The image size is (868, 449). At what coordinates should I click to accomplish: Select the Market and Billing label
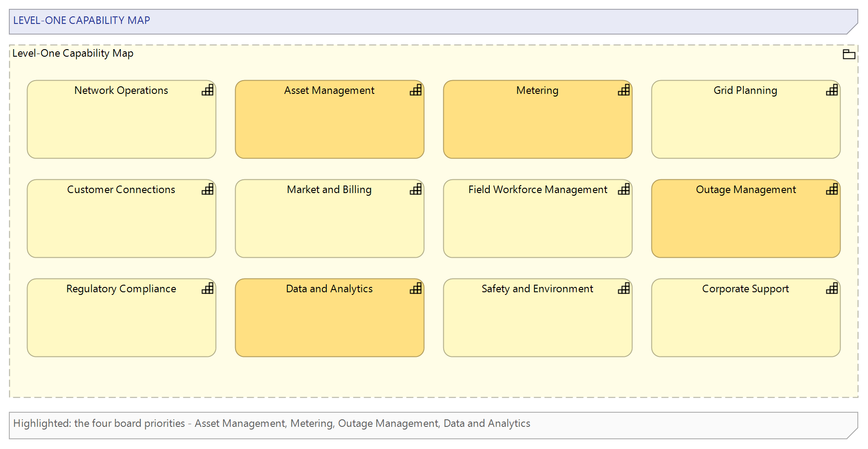(329, 190)
